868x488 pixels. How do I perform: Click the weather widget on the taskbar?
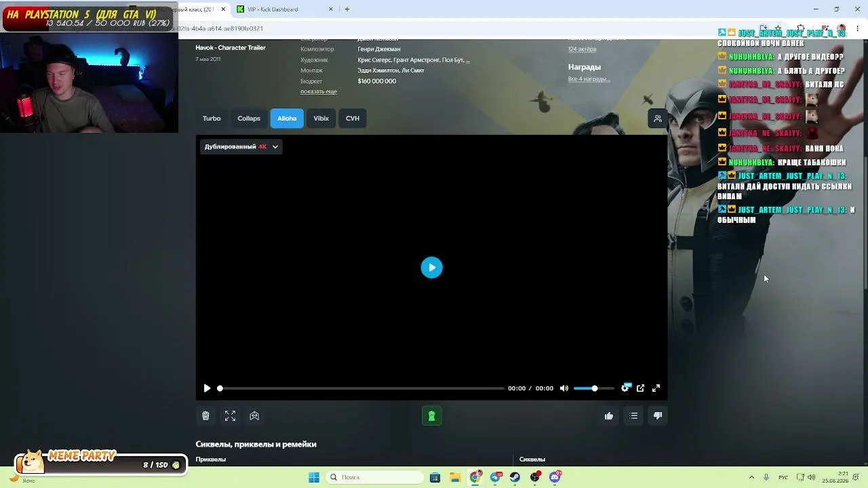tap(20, 478)
